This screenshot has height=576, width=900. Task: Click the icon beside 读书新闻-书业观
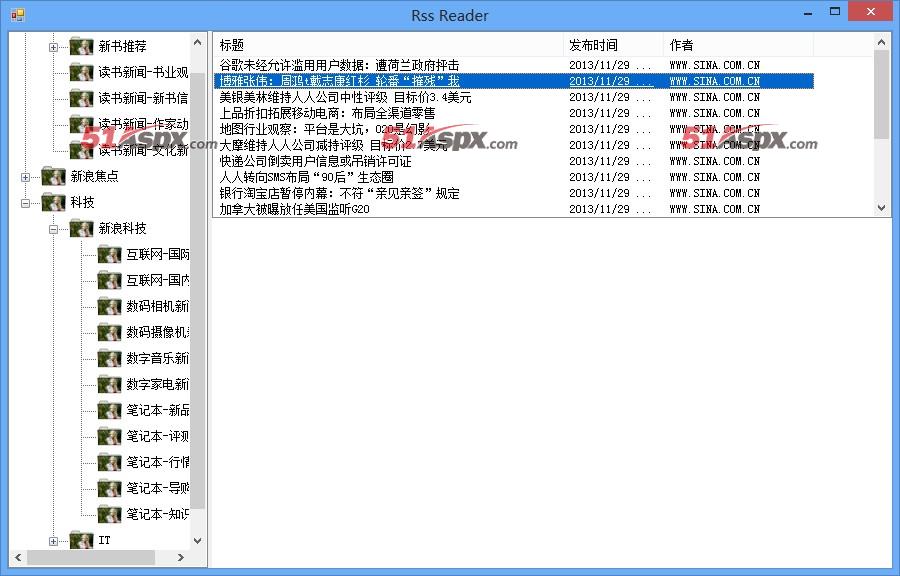81,72
